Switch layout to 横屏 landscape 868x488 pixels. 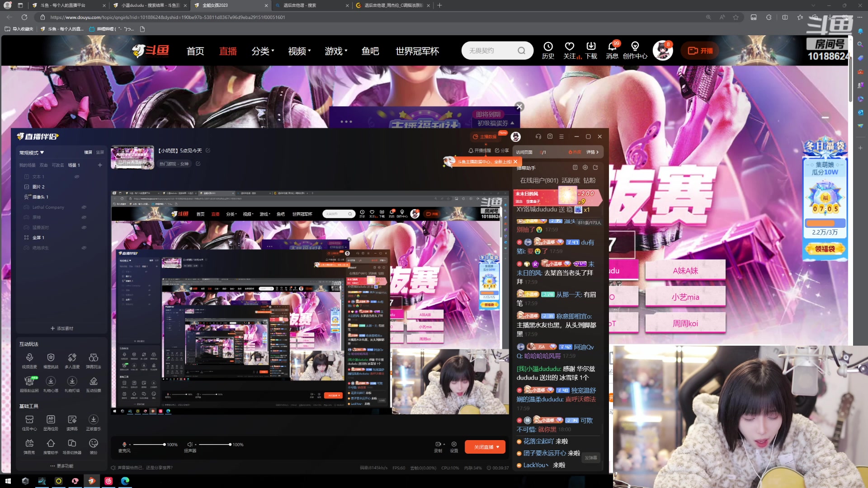(x=88, y=153)
